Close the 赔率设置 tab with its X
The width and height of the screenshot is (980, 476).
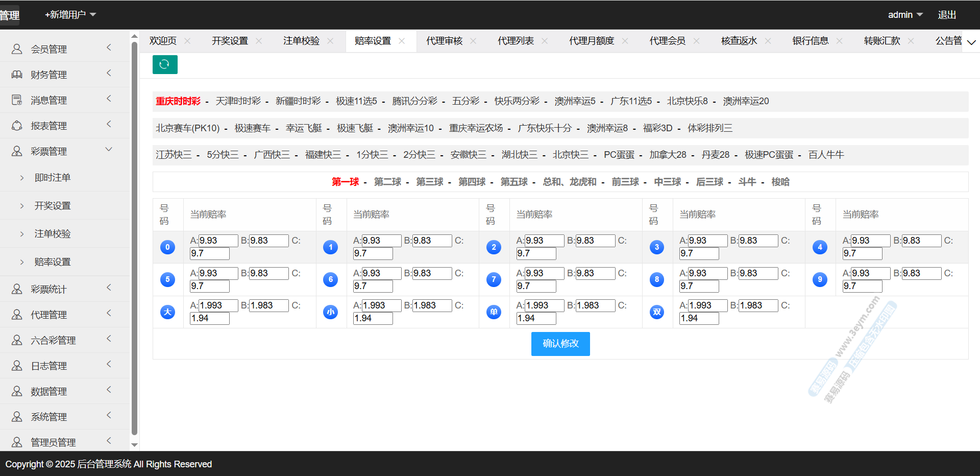click(x=402, y=41)
